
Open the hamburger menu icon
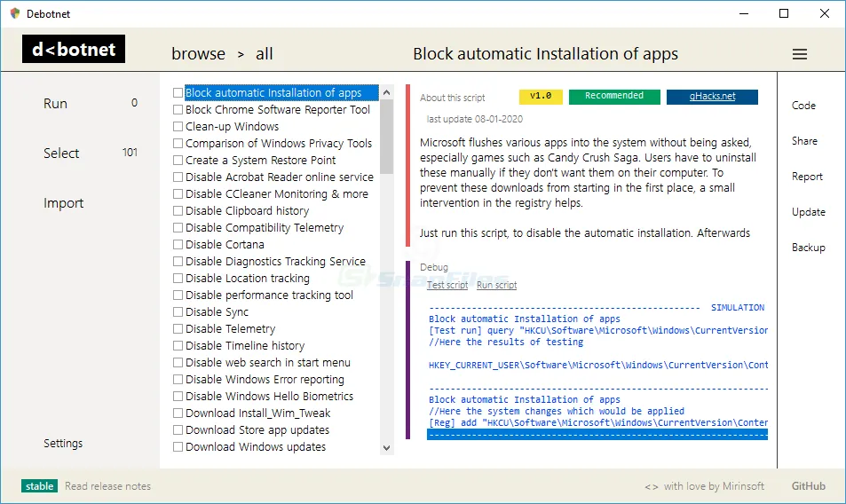800,54
